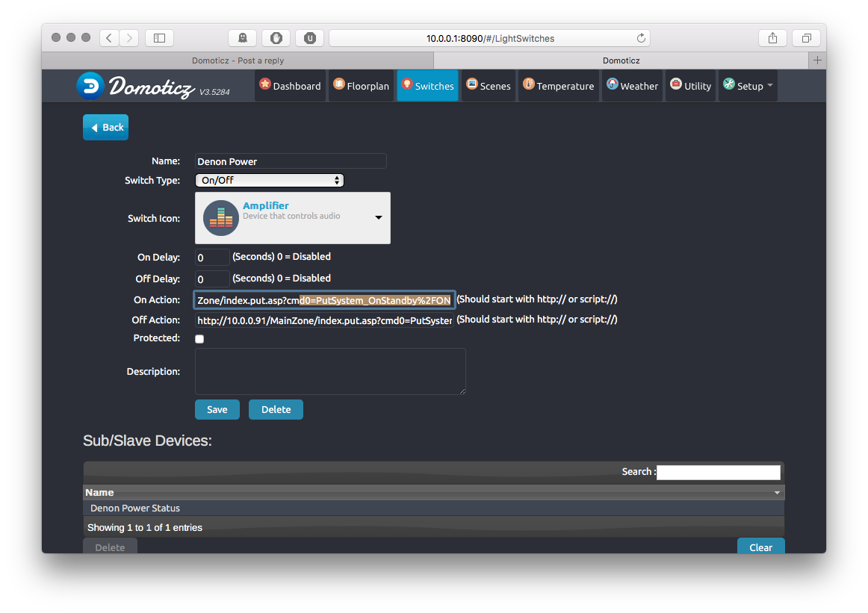Image resolution: width=868 pixels, height=613 pixels.
Task: Open the Safari share menu
Action: tap(773, 38)
